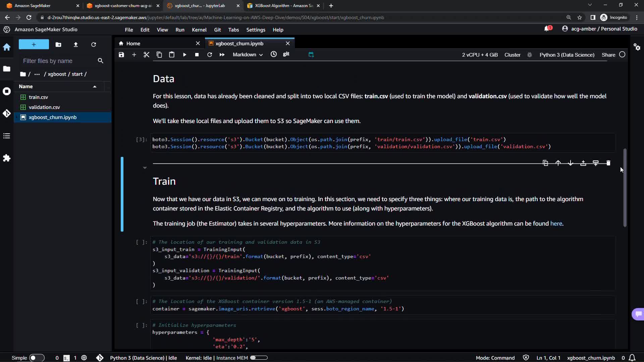Collapse the Train section heading
Image resolution: width=644 pixels, height=362 pixels.
(x=145, y=168)
